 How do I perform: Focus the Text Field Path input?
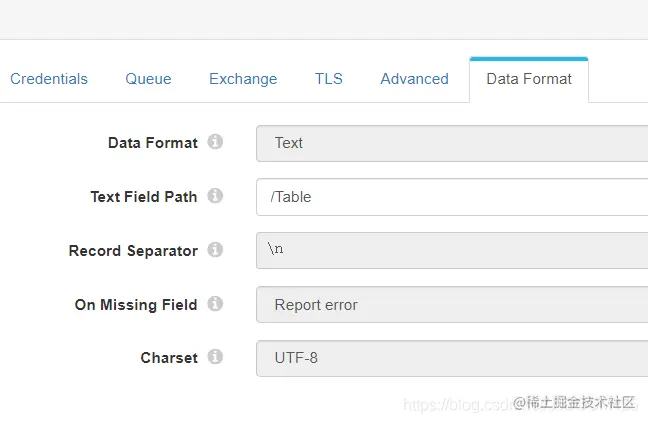click(x=452, y=197)
